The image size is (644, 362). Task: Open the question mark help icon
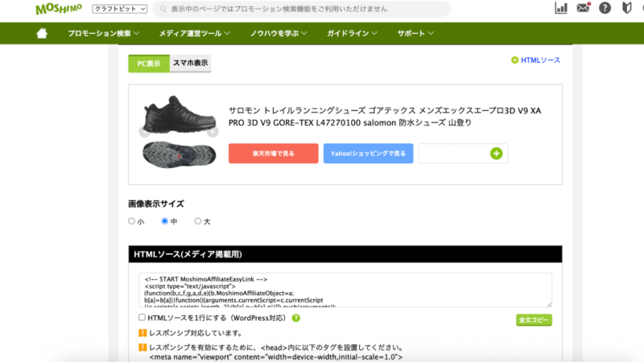click(605, 8)
